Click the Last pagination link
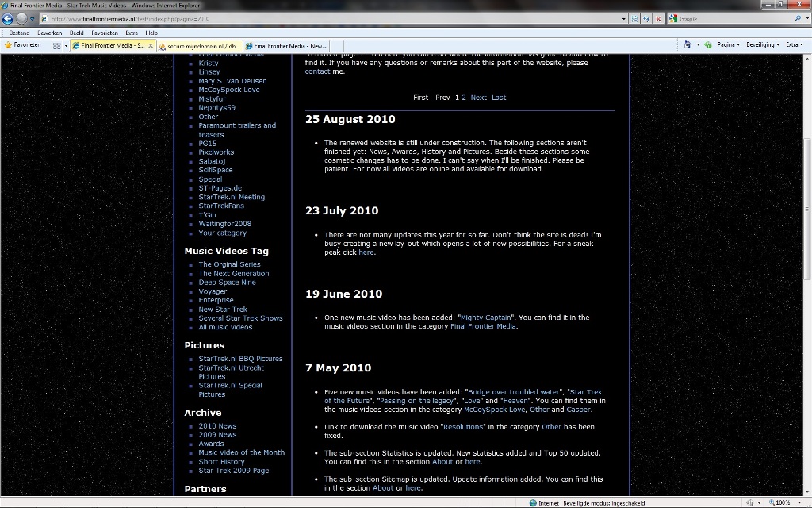Screen dimensions: 812x508 point(499,98)
